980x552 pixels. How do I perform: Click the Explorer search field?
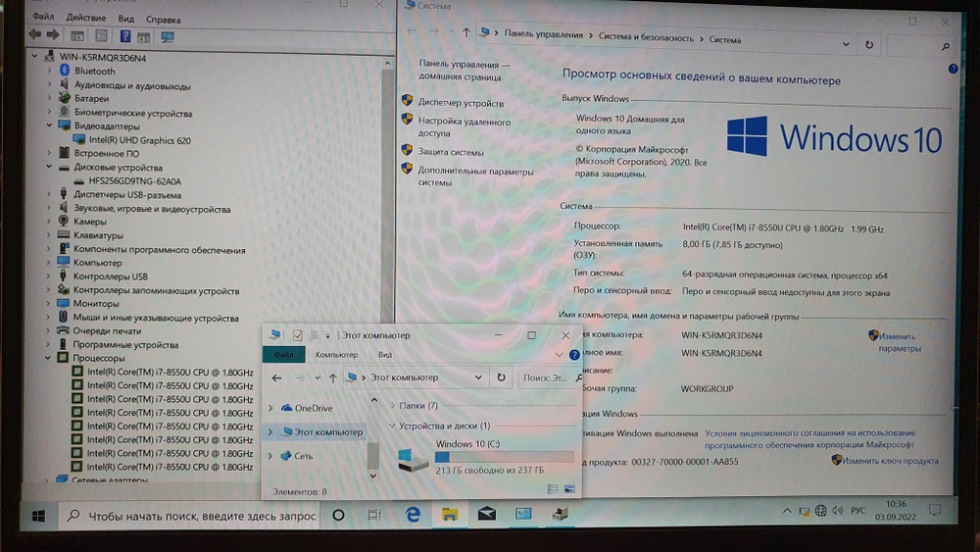pyautogui.click(x=549, y=377)
